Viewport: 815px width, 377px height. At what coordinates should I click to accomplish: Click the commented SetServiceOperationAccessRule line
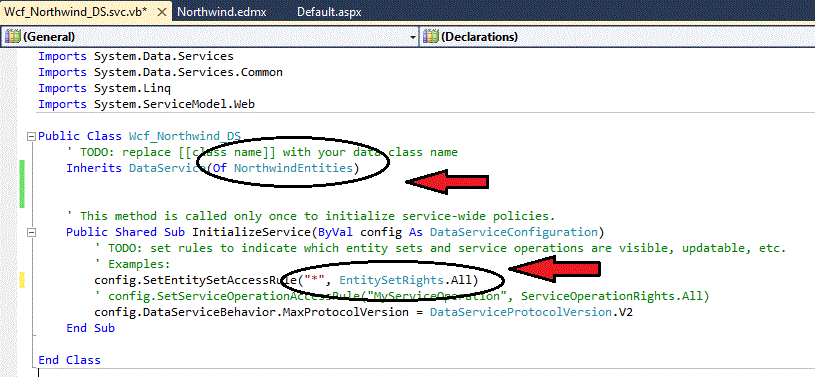(402, 296)
